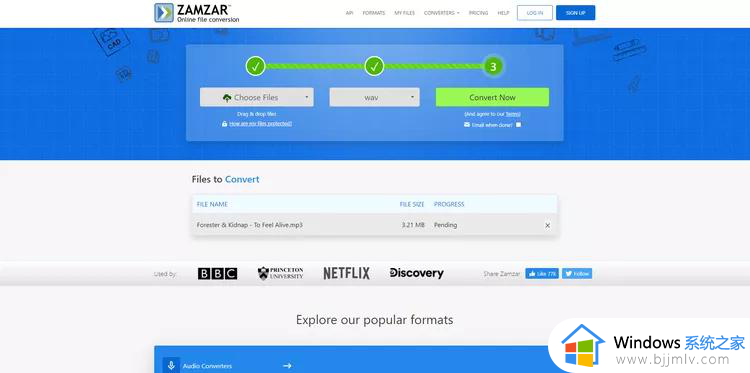Click the step one green checkmark circle

click(255, 66)
